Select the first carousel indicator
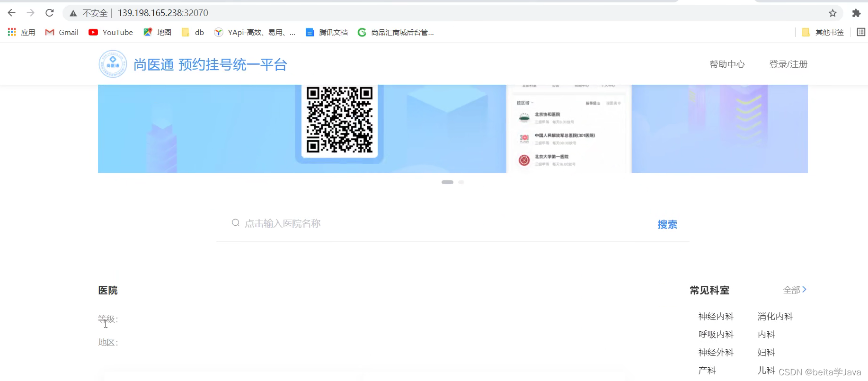Image resolution: width=868 pixels, height=381 pixels. tap(447, 182)
